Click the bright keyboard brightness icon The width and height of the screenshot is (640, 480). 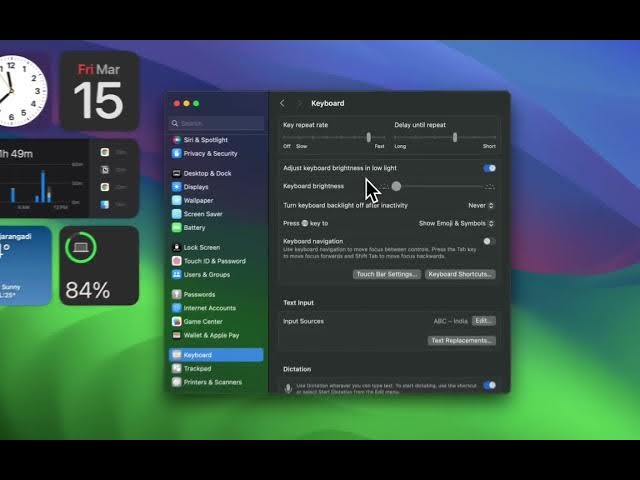click(x=490, y=187)
